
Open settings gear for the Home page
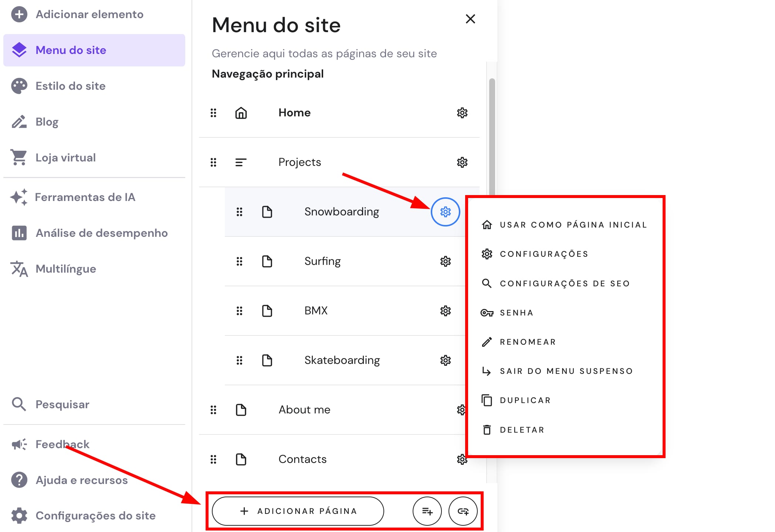[x=462, y=113]
